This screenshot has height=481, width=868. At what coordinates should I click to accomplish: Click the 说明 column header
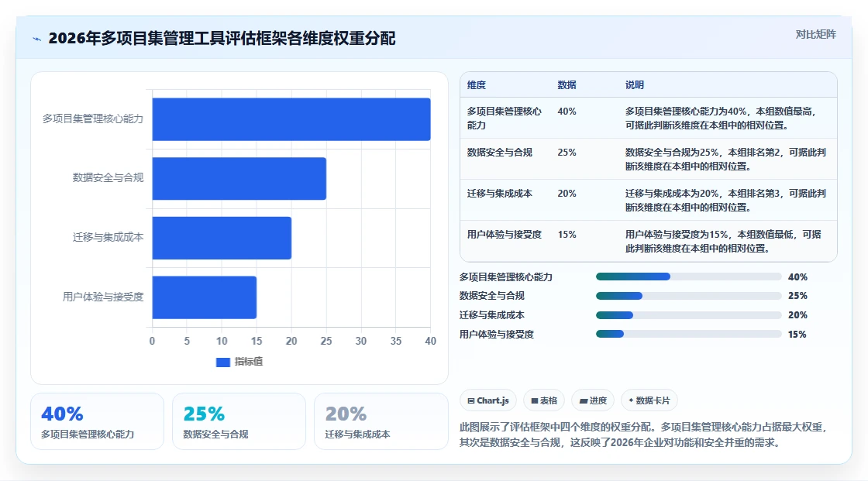pos(635,84)
